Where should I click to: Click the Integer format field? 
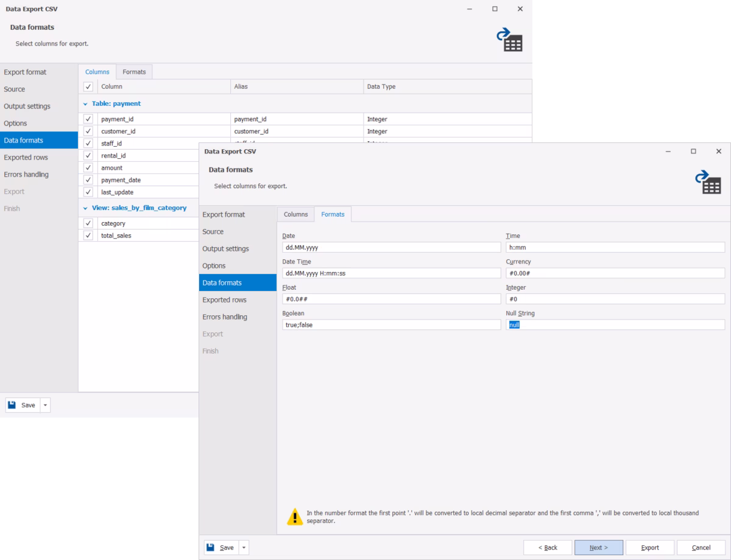[x=615, y=299]
